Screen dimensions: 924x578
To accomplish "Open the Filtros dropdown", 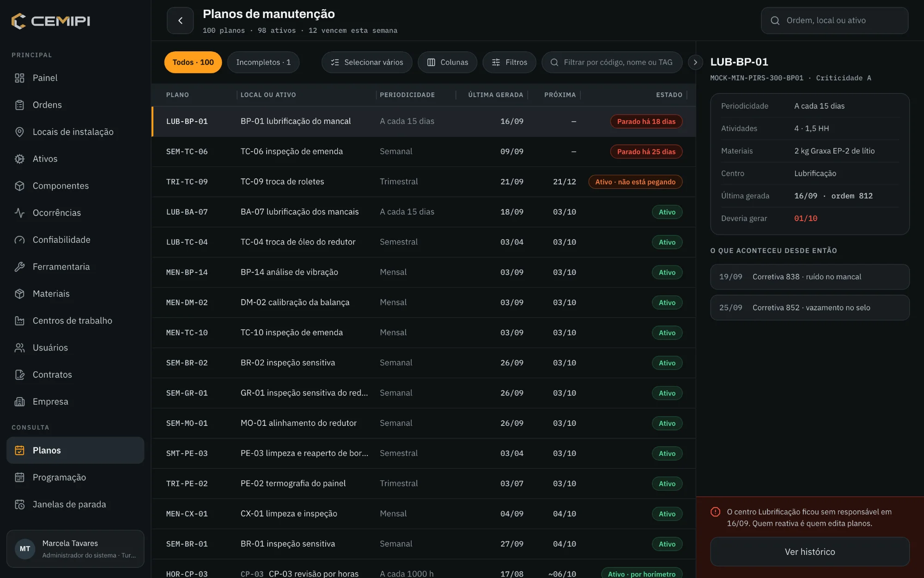I will (x=509, y=62).
